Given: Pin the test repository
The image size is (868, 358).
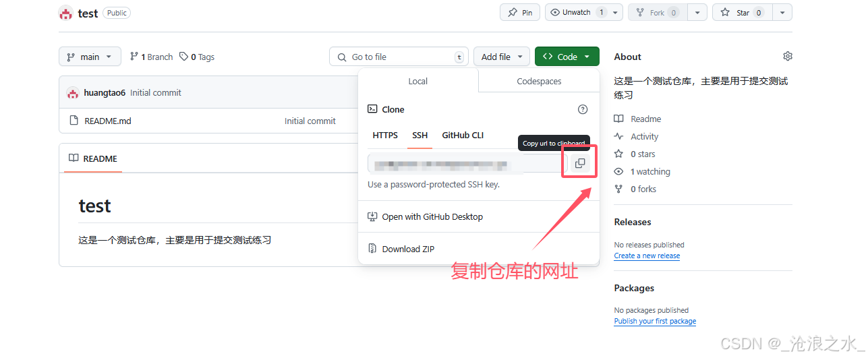Looking at the screenshot, I should click(x=520, y=12).
